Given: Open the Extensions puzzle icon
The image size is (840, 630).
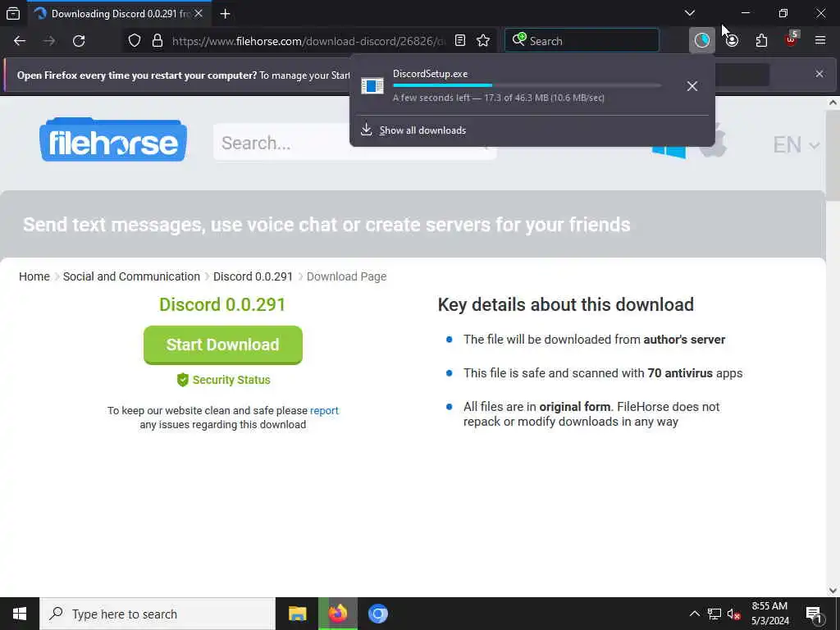Looking at the screenshot, I should tap(761, 41).
